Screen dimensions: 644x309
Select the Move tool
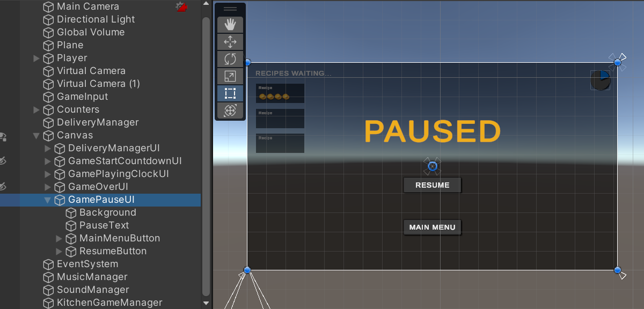tap(230, 41)
